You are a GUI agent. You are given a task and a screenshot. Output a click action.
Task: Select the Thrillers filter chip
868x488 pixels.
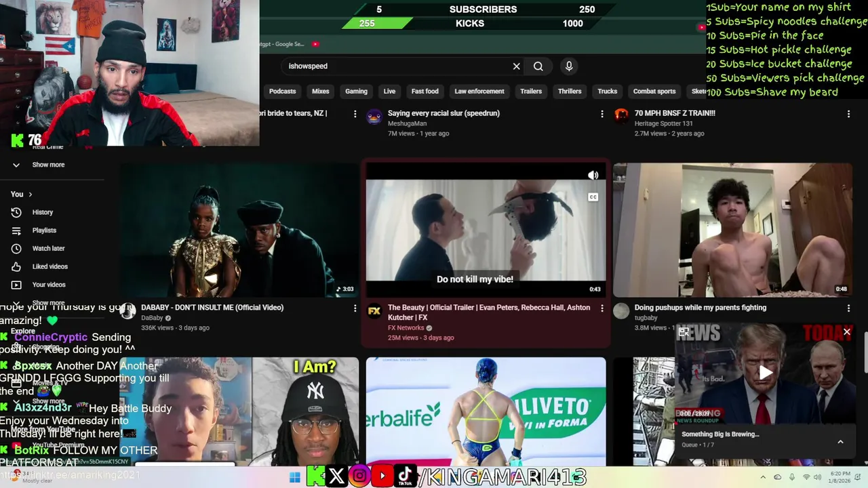570,91
